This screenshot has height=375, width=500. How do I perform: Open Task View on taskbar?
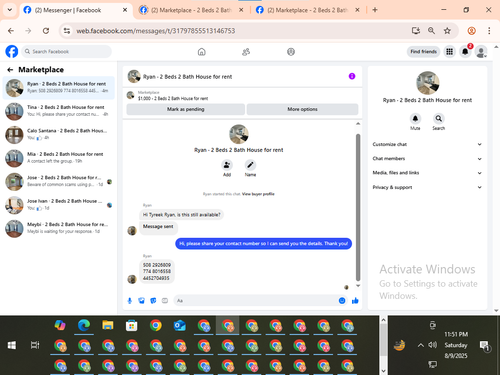coord(35,345)
